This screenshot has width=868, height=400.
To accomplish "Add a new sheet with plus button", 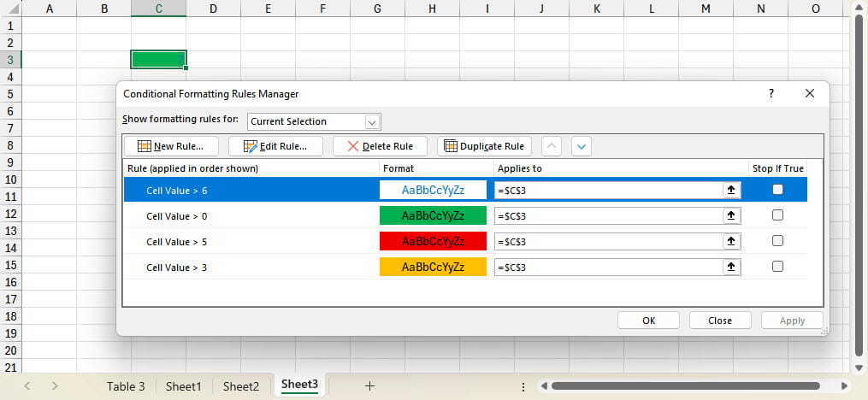I will point(369,386).
